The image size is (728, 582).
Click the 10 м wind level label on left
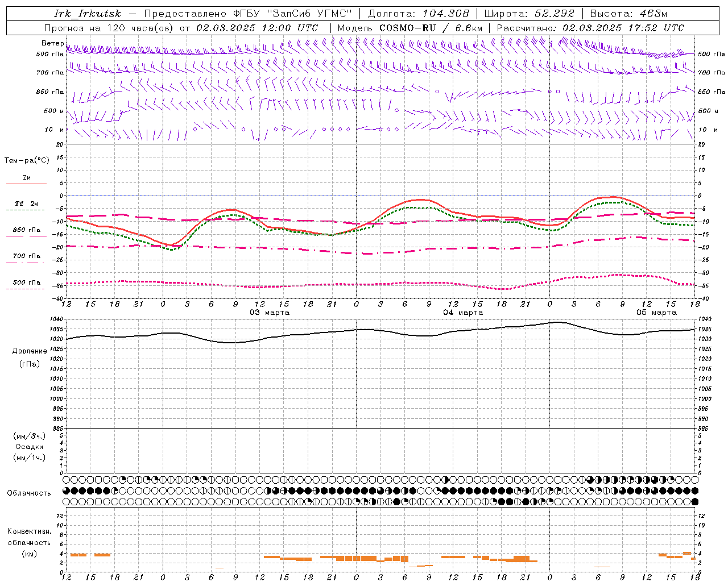pos(54,130)
